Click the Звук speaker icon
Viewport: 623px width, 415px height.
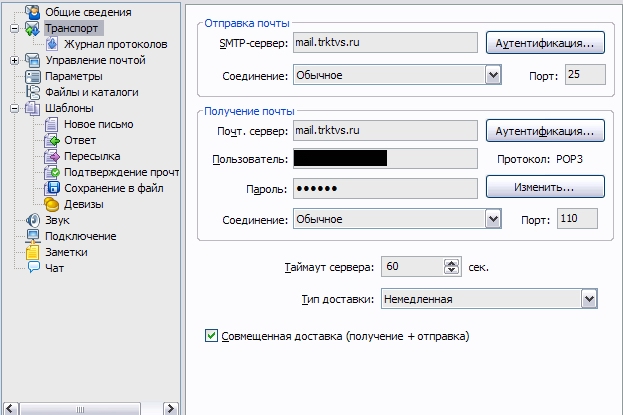click(32, 220)
